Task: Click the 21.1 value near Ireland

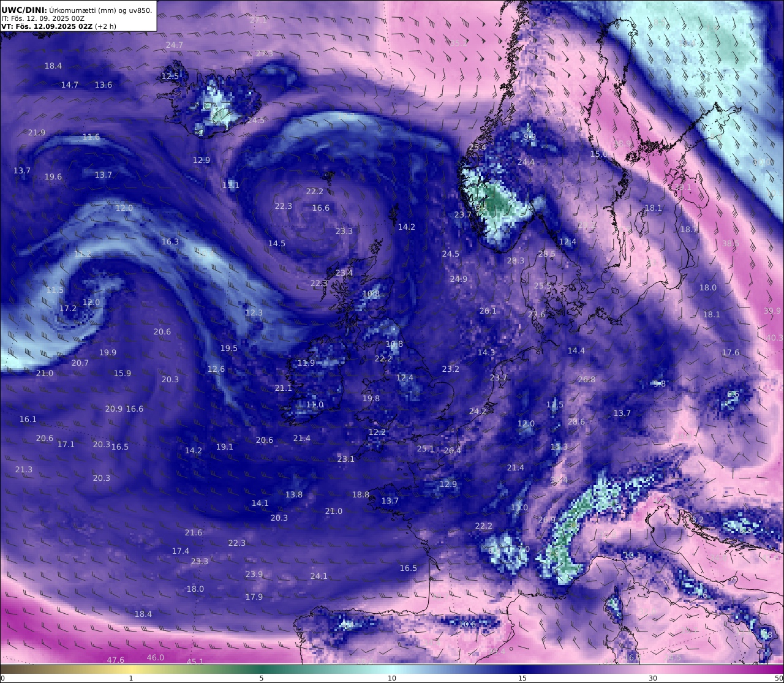Action: [284, 388]
